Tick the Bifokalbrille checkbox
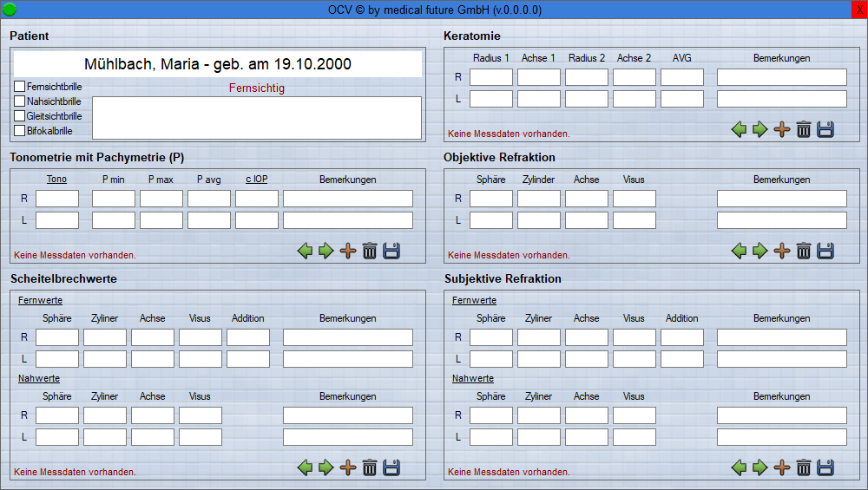Viewport: 868px width, 490px height. pos(20,131)
